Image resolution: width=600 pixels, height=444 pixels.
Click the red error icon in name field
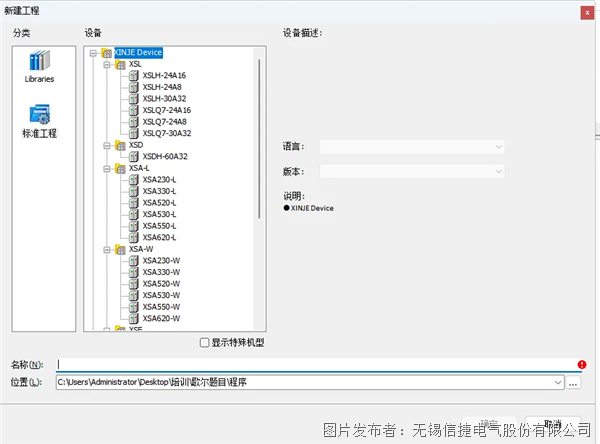coord(582,364)
